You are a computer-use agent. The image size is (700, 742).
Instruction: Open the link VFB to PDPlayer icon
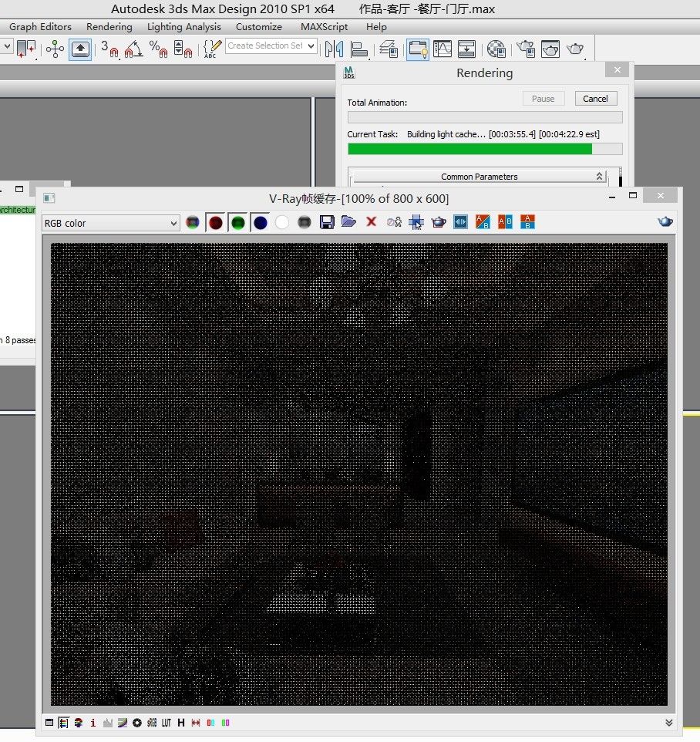point(460,221)
